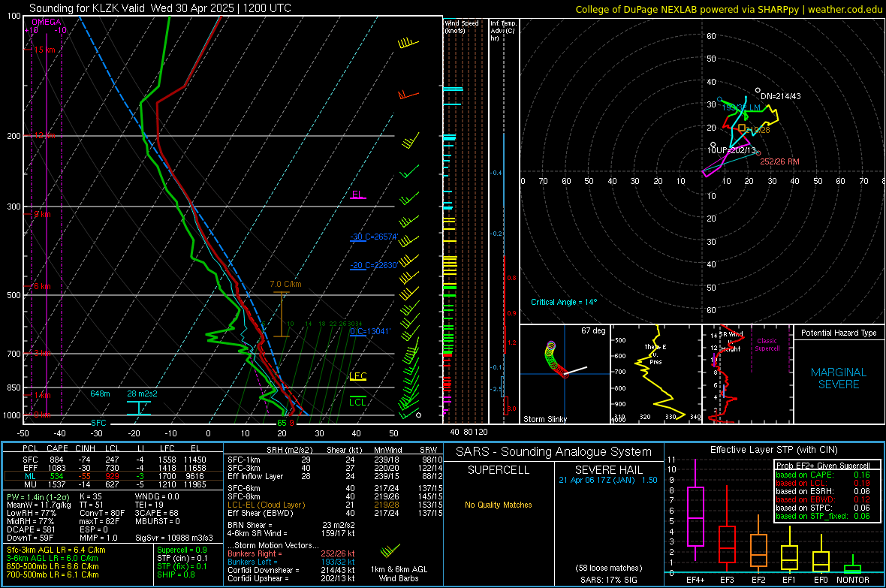
Task: Click the 'ConvT = 80F' value
Action: [102, 514]
